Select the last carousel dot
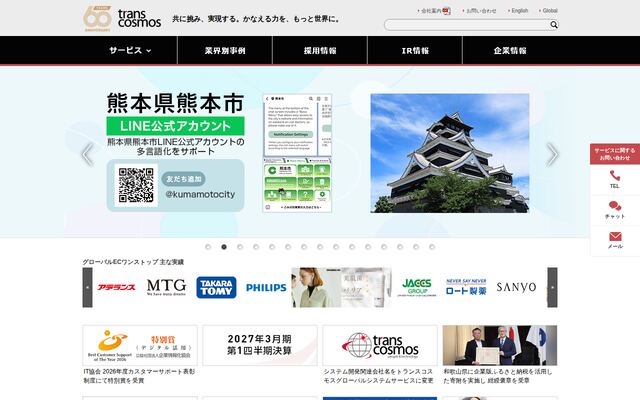The image size is (640, 400). (x=432, y=247)
